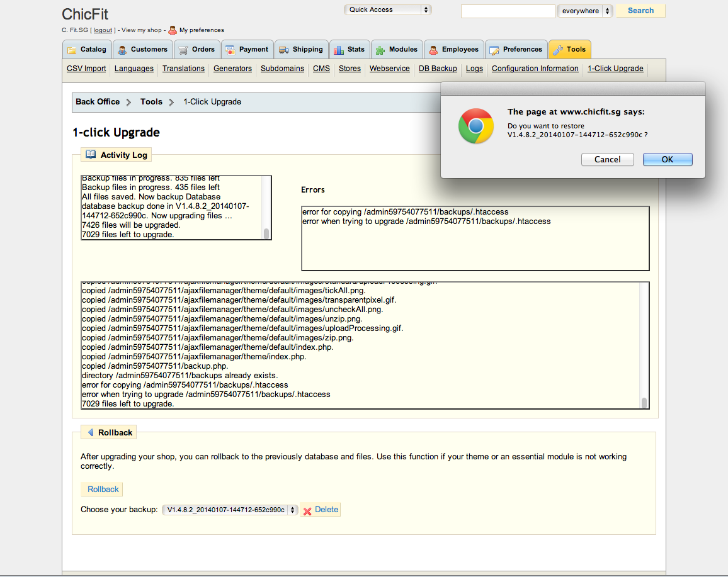Click the My preferences user icon
Screen dimensions: 728x577
173,30
